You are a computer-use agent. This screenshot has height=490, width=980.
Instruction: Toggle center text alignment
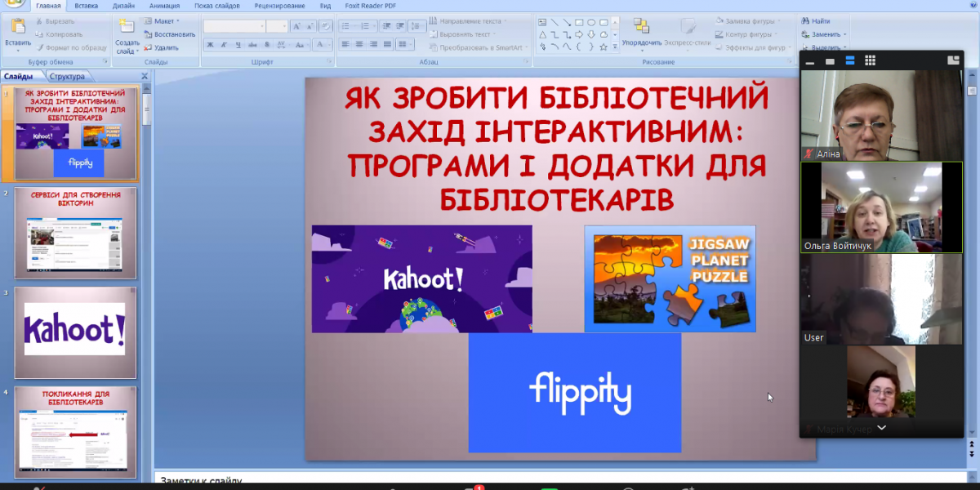359,45
